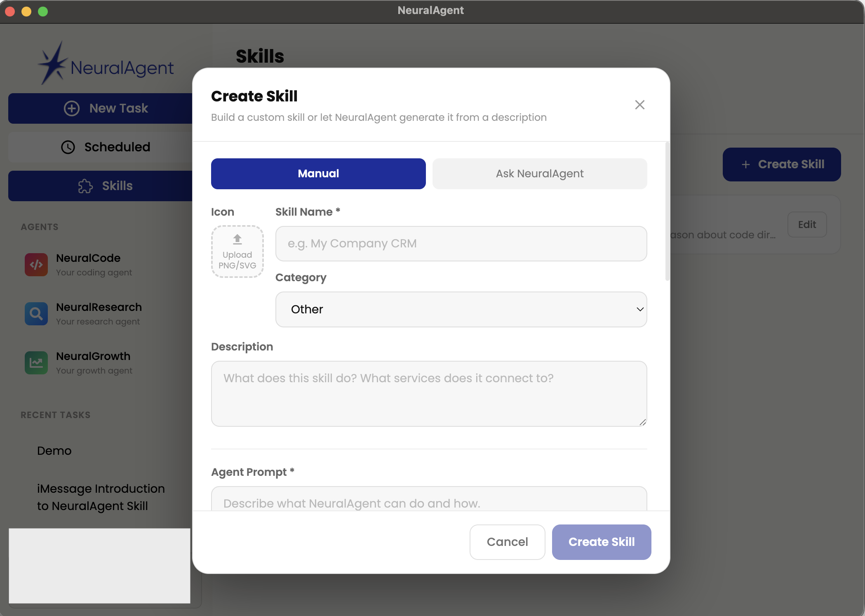865x616 pixels.
Task: Select the NeuralCode coding agent icon
Action: 36,264
